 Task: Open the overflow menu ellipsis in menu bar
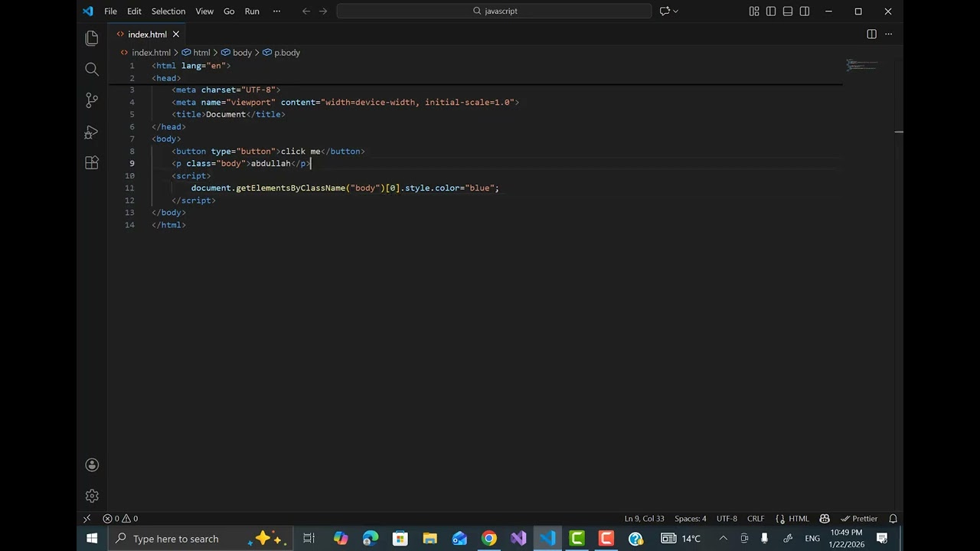coord(276,11)
